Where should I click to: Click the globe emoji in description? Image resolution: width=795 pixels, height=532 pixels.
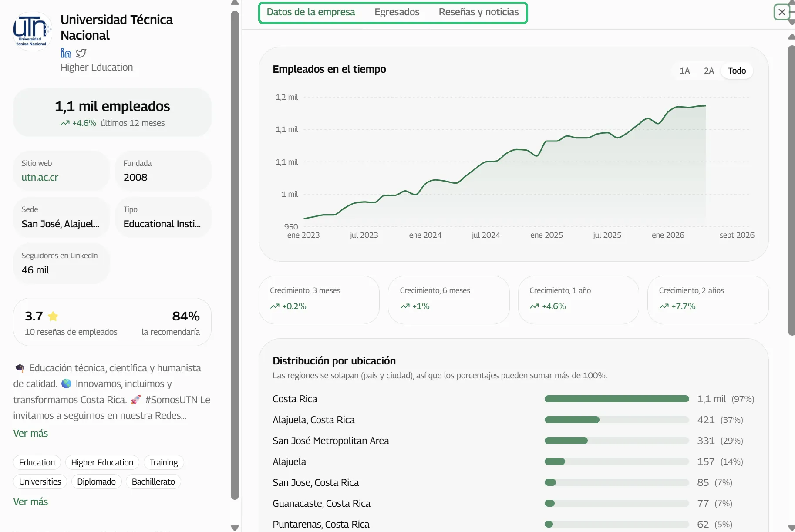(x=66, y=384)
